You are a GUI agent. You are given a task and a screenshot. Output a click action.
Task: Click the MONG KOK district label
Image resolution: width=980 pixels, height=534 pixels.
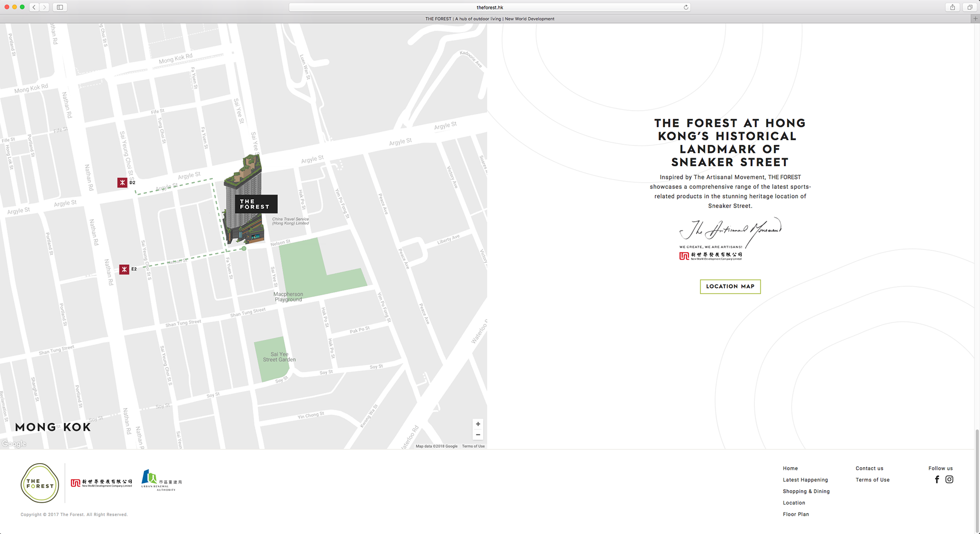[x=53, y=427]
